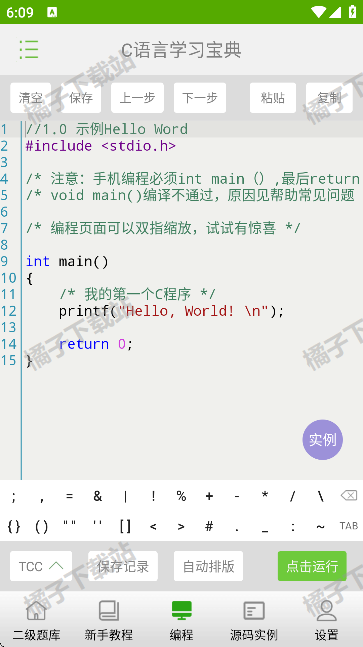Image resolution: width=363 pixels, height=647 pixels.
Task: Undo with the 上一步 button
Action: coord(137,98)
